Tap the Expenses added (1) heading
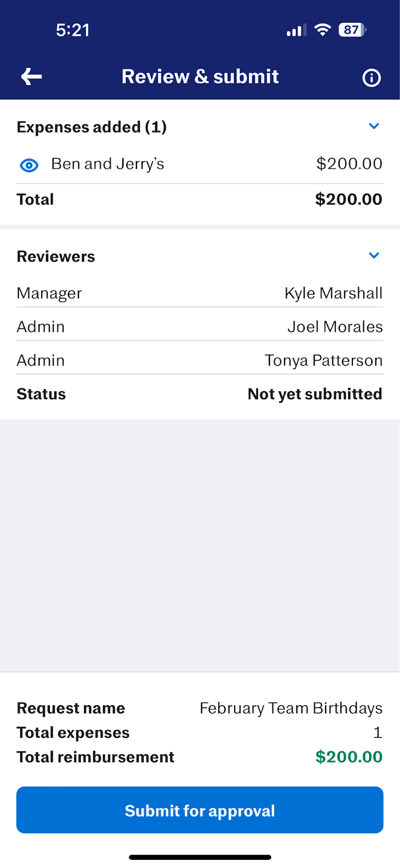The height and width of the screenshot is (868, 400). tap(92, 127)
